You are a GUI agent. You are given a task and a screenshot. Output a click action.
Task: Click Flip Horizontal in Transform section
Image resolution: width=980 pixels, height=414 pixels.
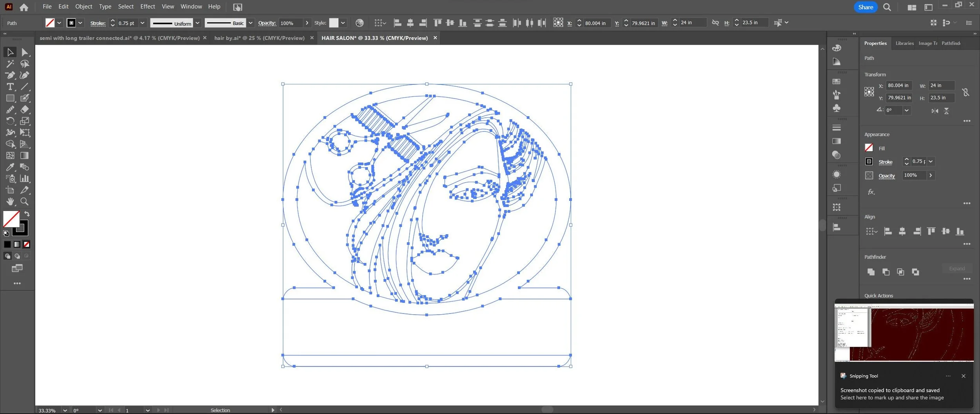point(935,111)
